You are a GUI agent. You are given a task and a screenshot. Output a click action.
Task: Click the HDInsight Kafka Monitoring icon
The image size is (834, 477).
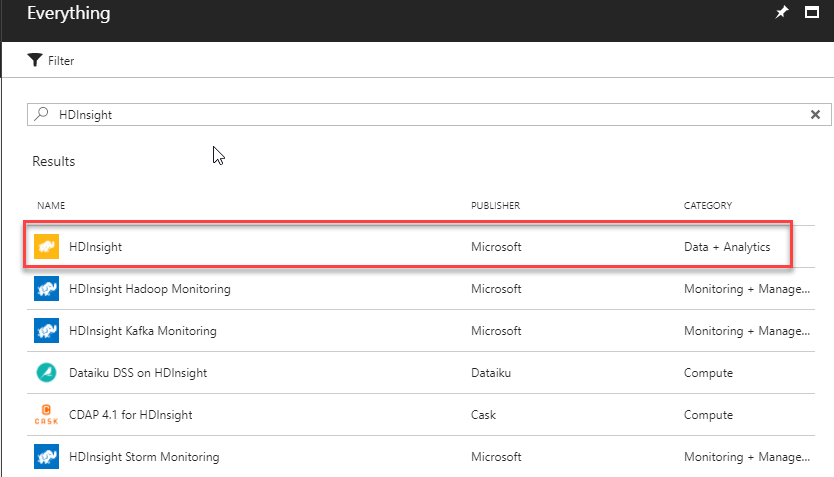[x=46, y=331]
